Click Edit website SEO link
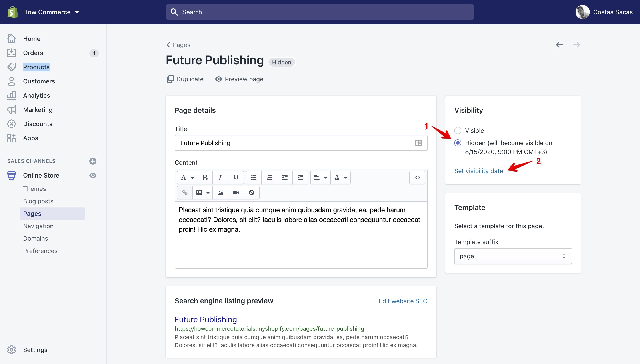This screenshot has height=364, width=640. click(x=403, y=301)
